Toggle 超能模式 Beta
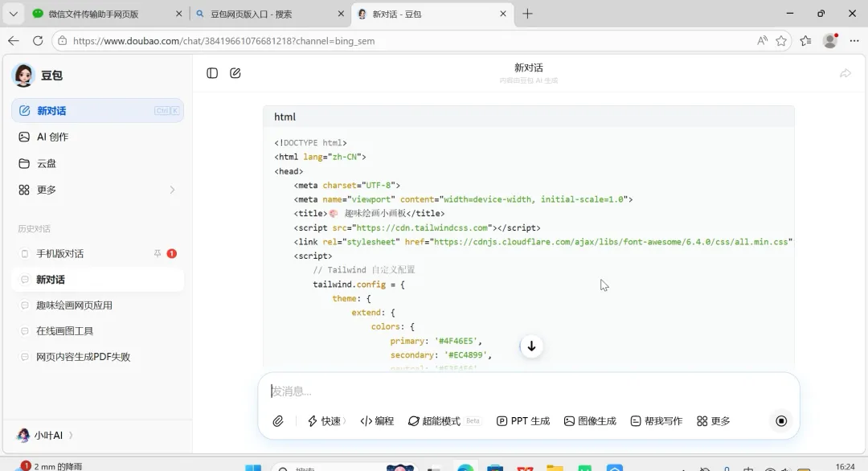The width and height of the screenshot is (868, 471). pyautogui.click(x=444, y=421)
